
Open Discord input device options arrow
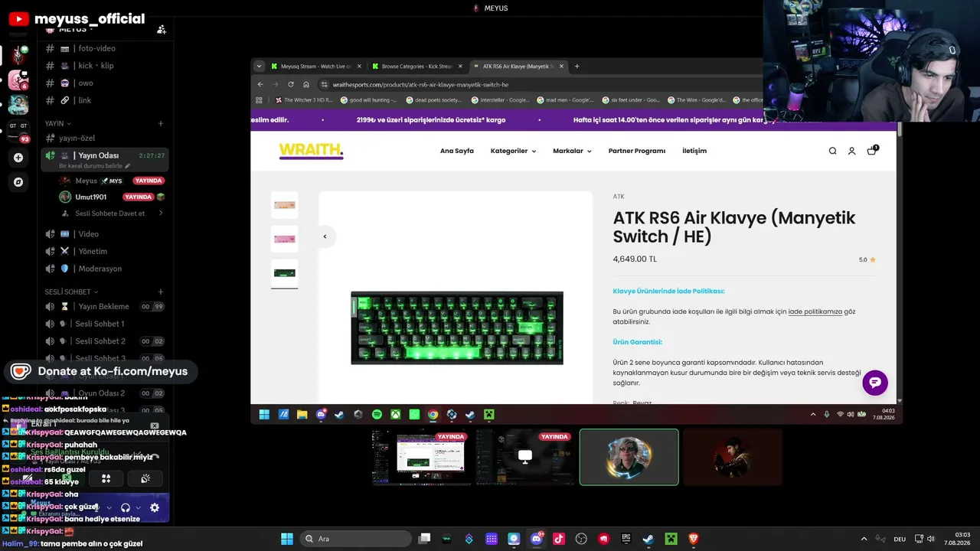pyautogui.click(x=109, y=507)
